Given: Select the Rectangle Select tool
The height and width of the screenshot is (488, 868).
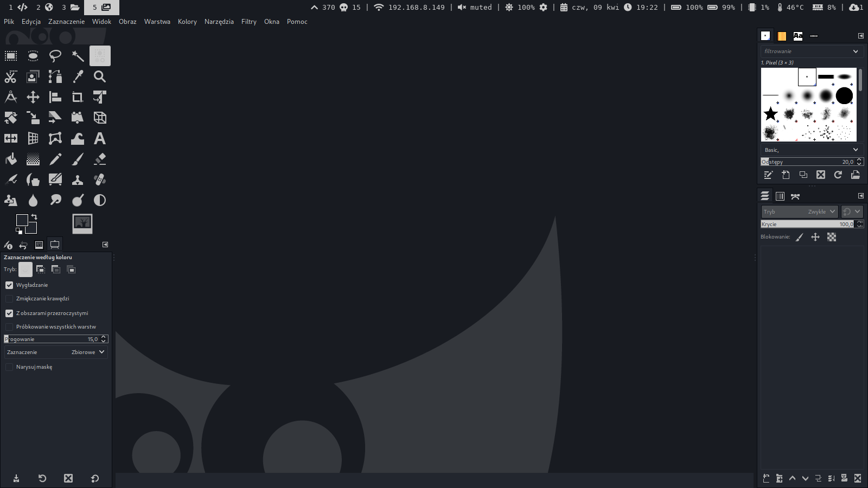Looking at the screenshot, I should pos(11,56).
